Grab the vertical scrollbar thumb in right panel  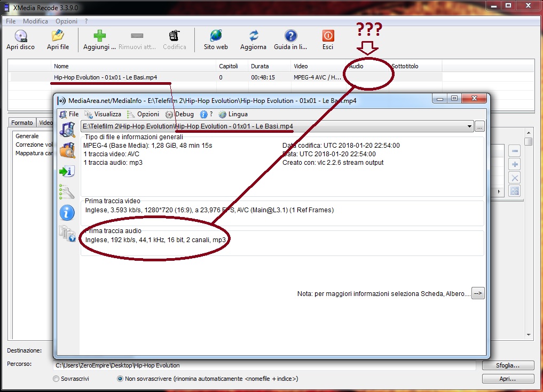pos(529,141)
